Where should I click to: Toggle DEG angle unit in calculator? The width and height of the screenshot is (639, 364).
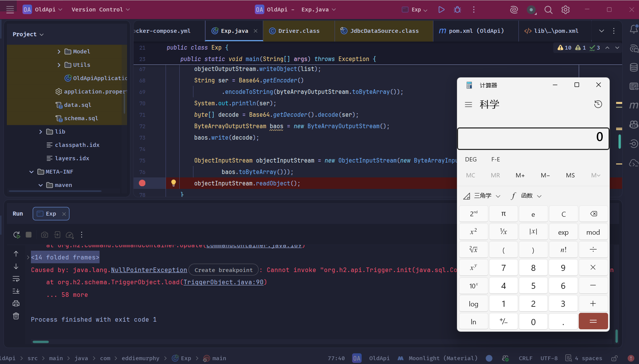click(x=471, y=159)
